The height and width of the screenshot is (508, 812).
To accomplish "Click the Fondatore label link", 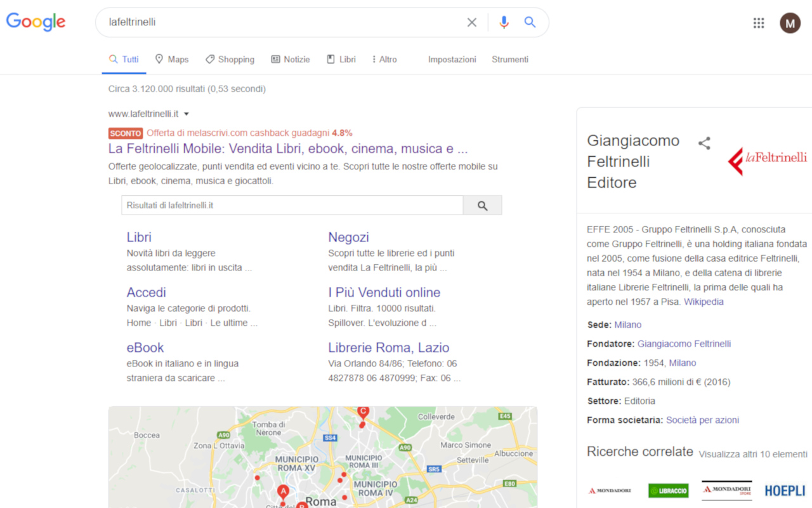I will pyautogui.click(x=610, y=344).
